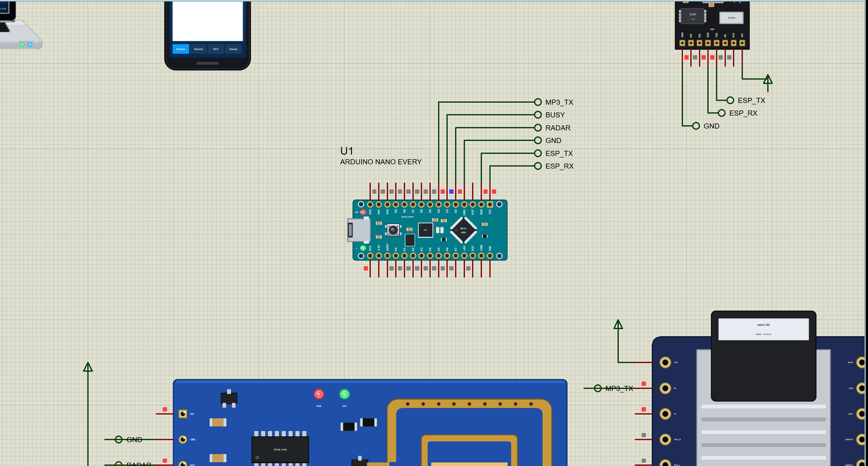
Task: Open the Devices tab on the phone
Action: click(233, 49)
